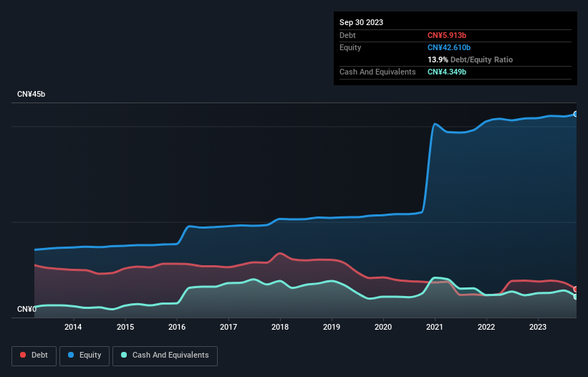Select the Debt end-point marker on the chart

pos(576,290)
